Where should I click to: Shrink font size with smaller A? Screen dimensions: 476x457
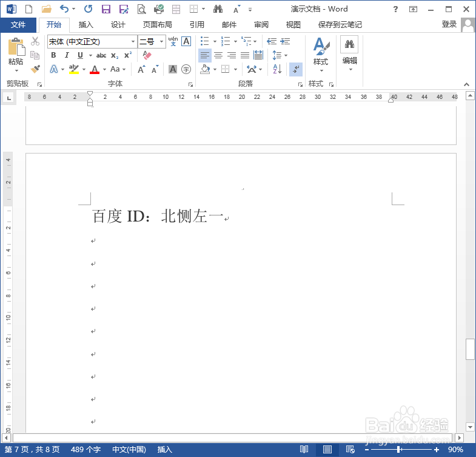coord(155,69)
